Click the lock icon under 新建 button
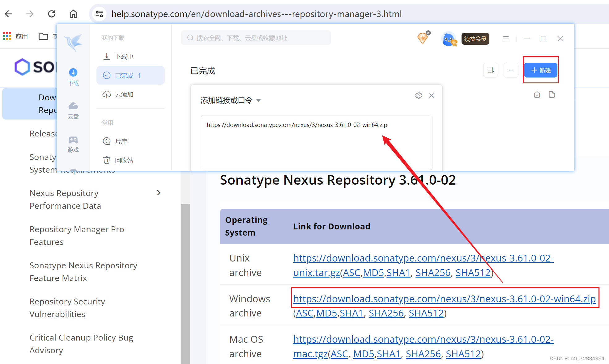The width and height of the screenshot is (609, 364). pyautogui.click(x=537, y=94)
